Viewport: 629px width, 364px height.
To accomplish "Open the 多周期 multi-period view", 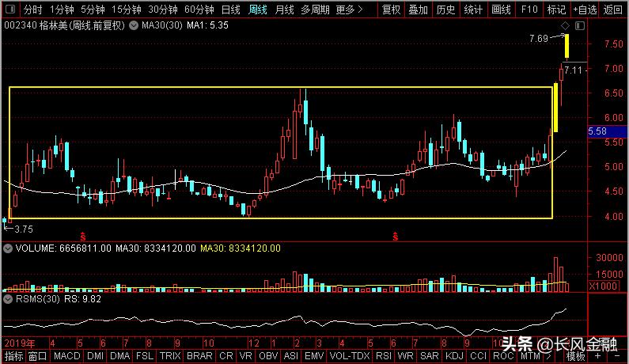I will pos(316,9).
